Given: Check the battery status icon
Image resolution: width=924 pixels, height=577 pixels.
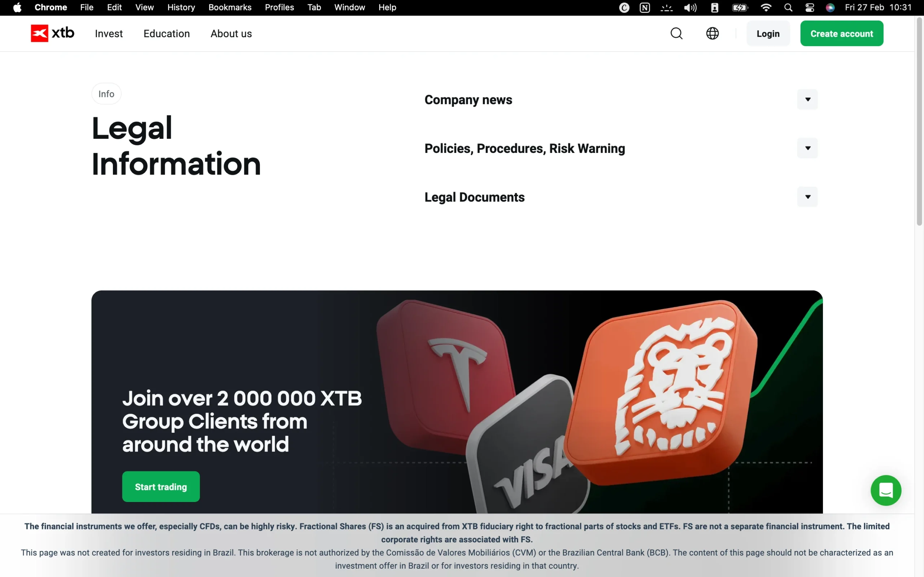Looking at the screenshot, I should click(x=740, y=7).
